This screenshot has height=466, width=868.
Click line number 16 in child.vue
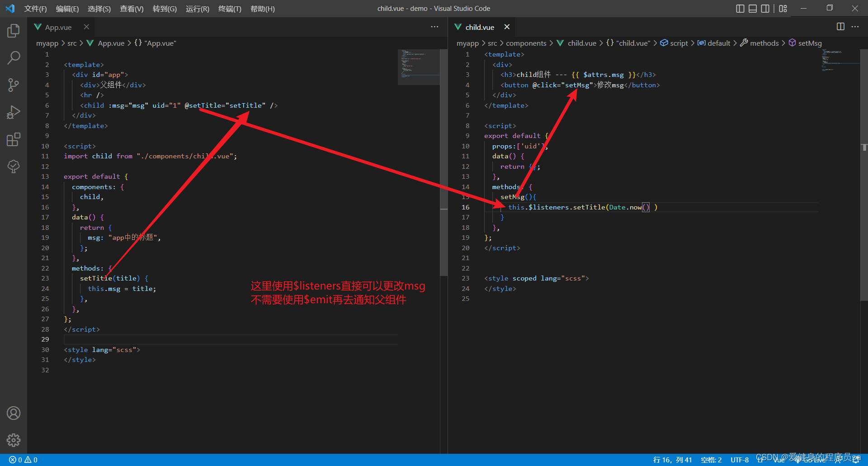click(x=466, y=207)
